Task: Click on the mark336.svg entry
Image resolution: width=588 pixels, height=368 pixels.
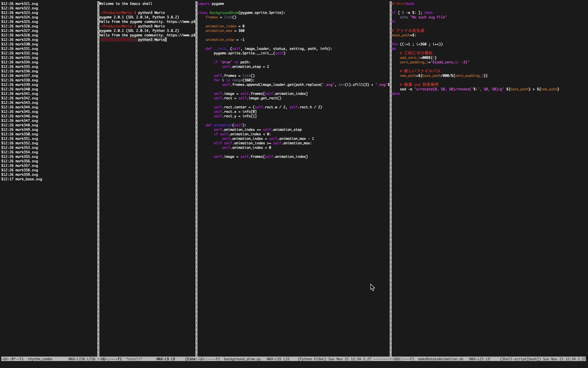Action: pyautogui.click(x=20, y=71)
